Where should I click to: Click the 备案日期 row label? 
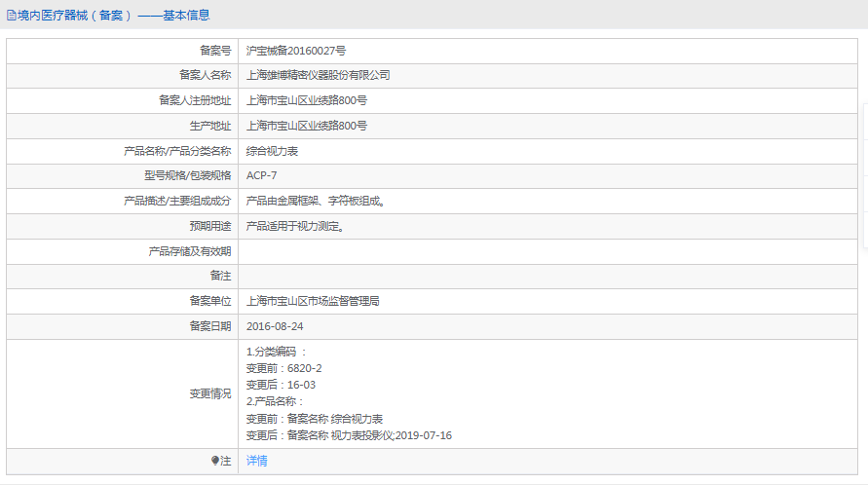click(x=210, y=326)
